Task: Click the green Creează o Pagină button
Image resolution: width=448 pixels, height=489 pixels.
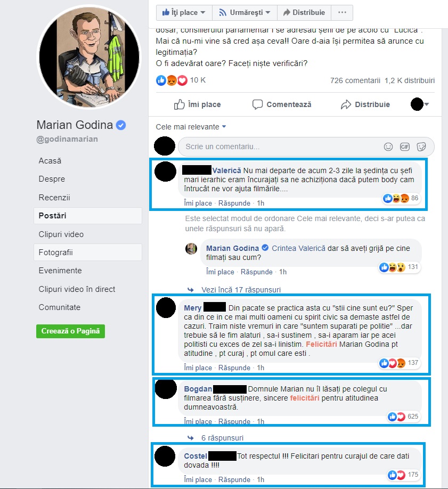Action: 70,331
